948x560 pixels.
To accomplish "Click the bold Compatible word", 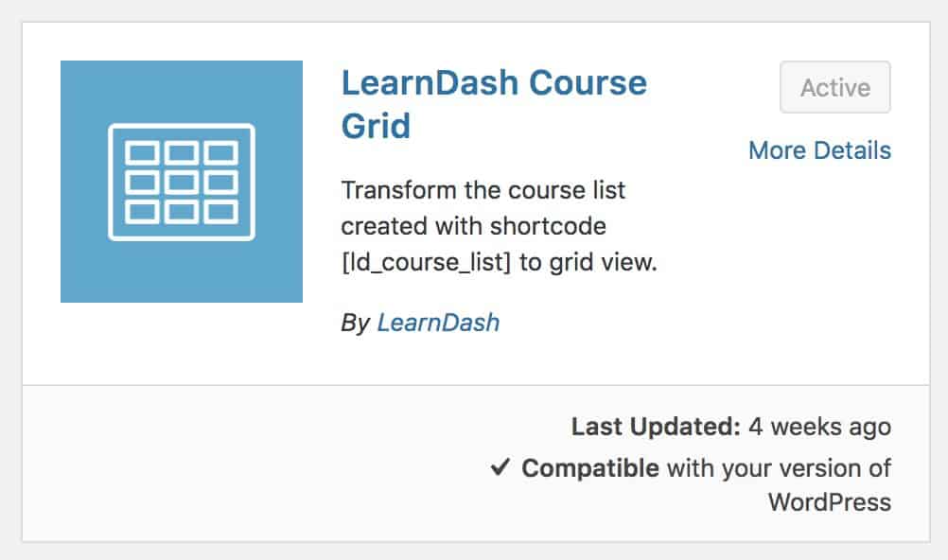I will 590,468.
